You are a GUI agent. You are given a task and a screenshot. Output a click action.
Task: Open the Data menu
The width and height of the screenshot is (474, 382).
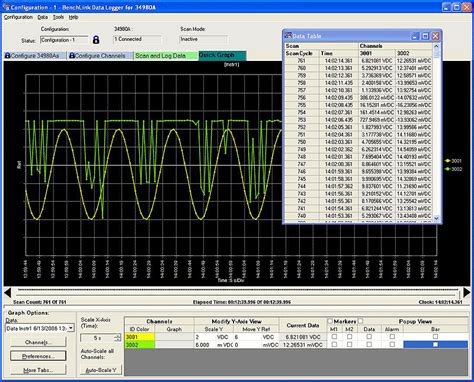pyautogui.click(x=42, y=17)
